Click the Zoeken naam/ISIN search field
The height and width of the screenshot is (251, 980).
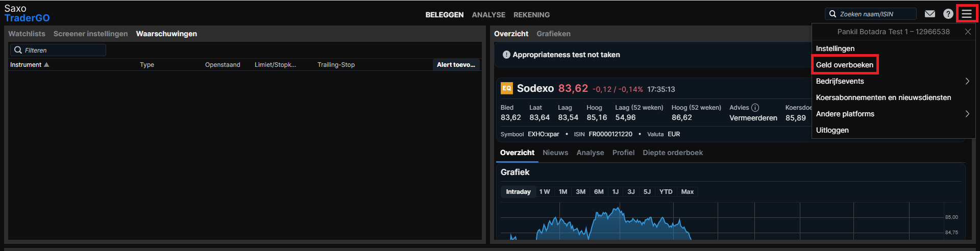871,14
